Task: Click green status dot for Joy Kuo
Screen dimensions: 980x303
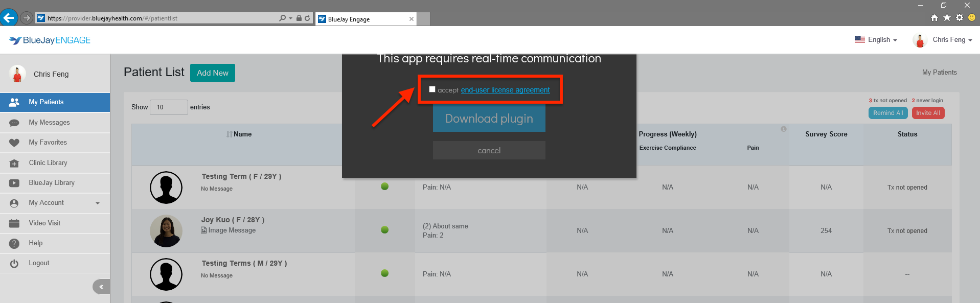Action: click(x=385, y=230)
